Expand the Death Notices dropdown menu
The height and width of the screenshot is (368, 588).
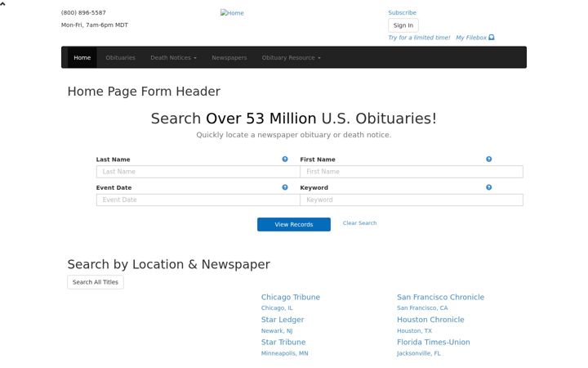173,57
